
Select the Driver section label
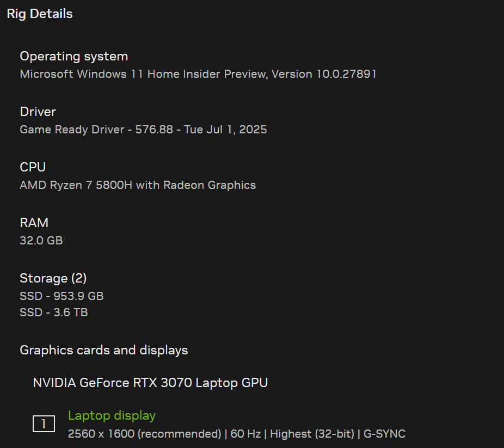38,112
